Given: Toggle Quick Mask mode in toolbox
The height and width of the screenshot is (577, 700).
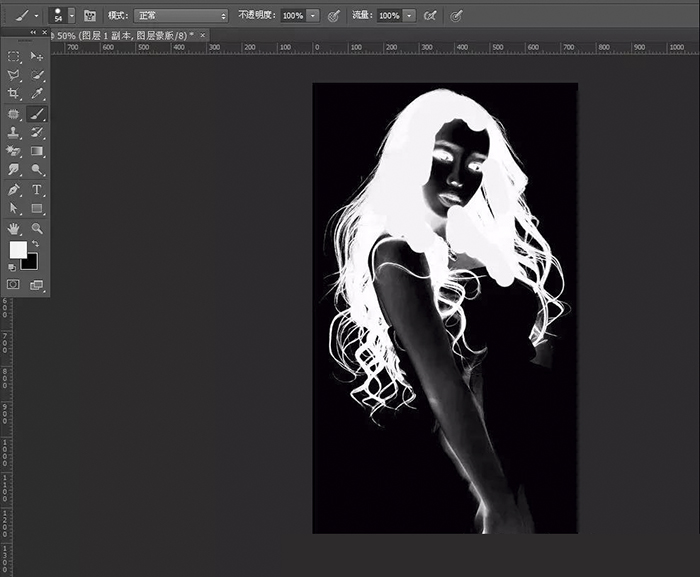Looking at the screenshot, I should pyautogui.click(x=14, y=285).
